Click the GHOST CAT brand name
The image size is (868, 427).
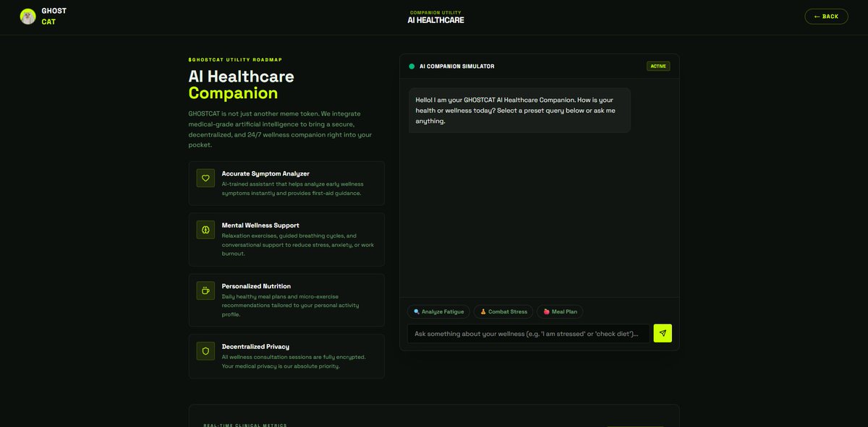pyautogui.click(x=54, y=17)
